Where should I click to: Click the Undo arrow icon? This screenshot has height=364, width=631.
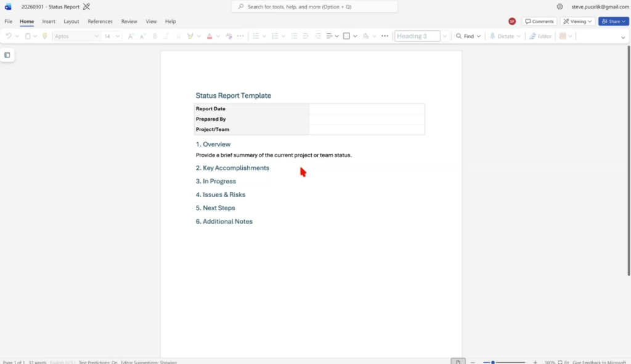(9, 36)
